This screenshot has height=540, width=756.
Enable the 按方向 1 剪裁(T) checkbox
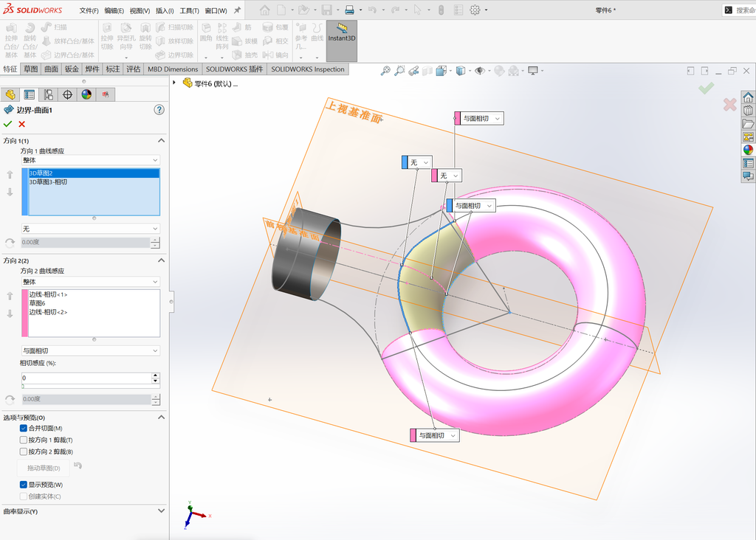point(23,440)
